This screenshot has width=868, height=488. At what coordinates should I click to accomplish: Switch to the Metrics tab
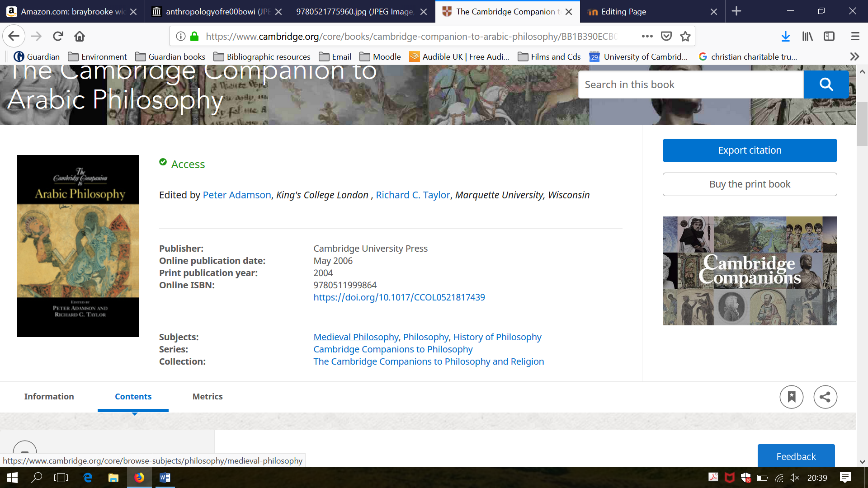tap(208, 396)
